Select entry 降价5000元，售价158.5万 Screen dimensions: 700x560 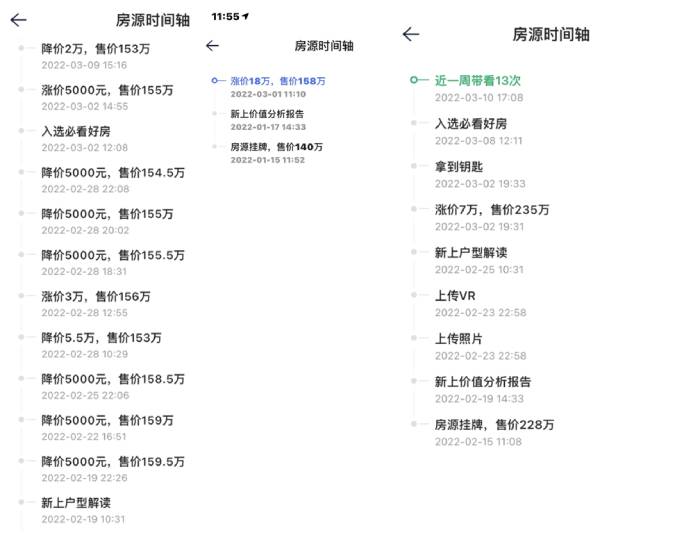[x=113, y=379]
